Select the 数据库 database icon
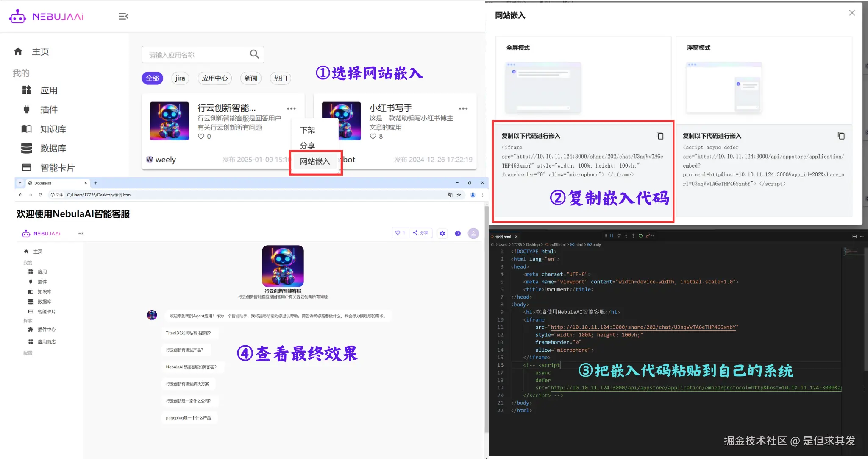Image resolution: width=868 pixels, height=459 pixels. 26,148
